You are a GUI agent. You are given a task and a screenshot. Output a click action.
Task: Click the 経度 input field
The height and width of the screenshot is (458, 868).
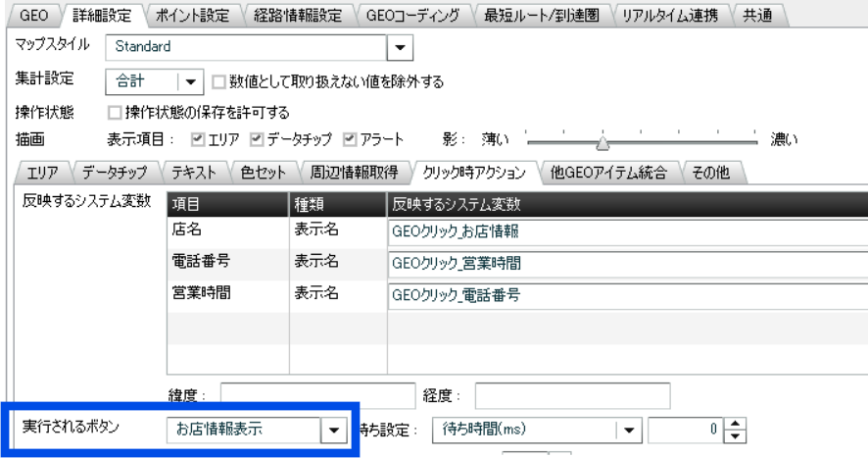click(572, 395)
